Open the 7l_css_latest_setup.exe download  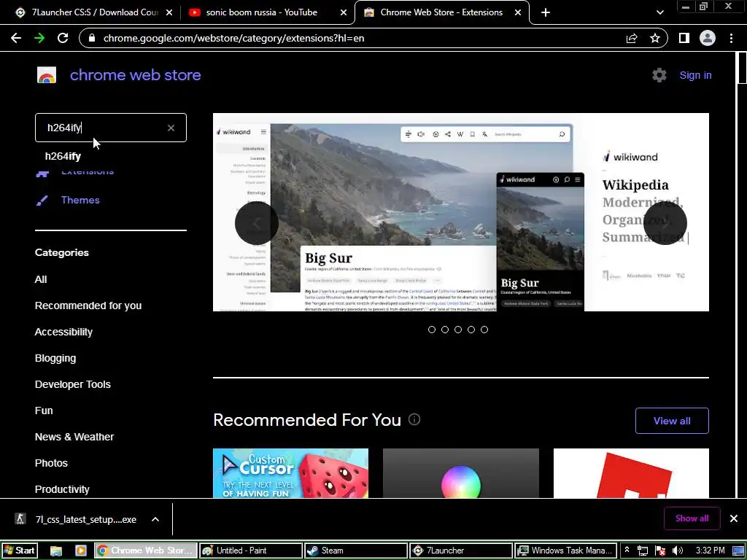tap(86, 519)
